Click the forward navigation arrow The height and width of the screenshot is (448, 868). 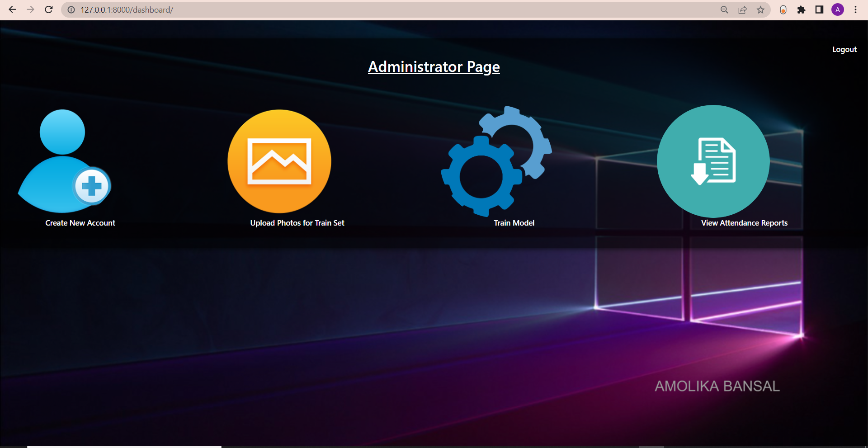[30, 9]
